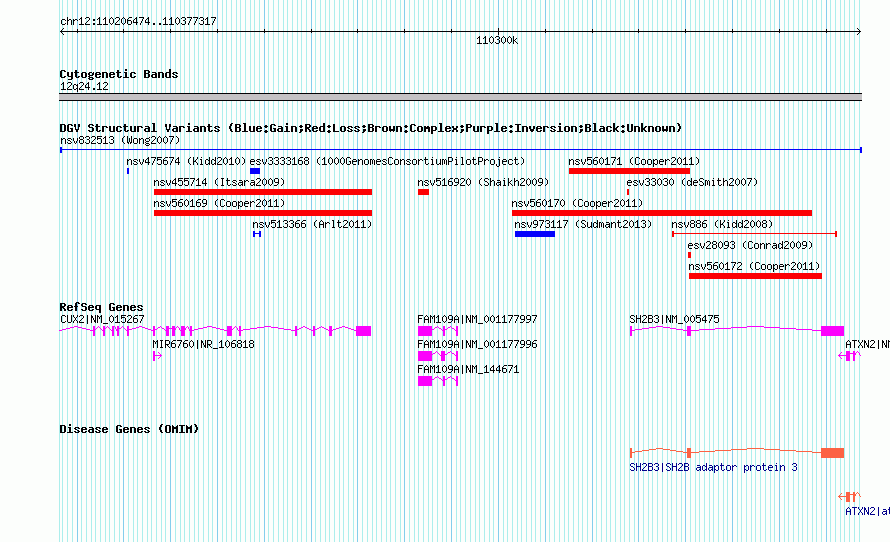Click the blue esv3333168 gain bar

[255, 171]
